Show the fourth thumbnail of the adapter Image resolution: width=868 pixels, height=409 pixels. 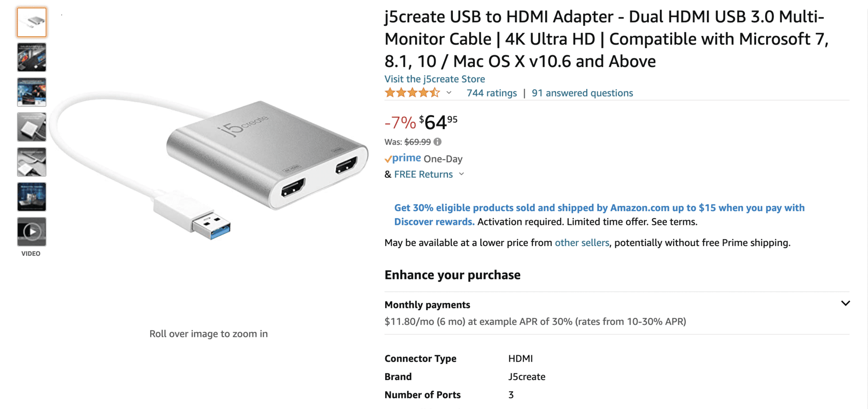[x=31, y=127]
